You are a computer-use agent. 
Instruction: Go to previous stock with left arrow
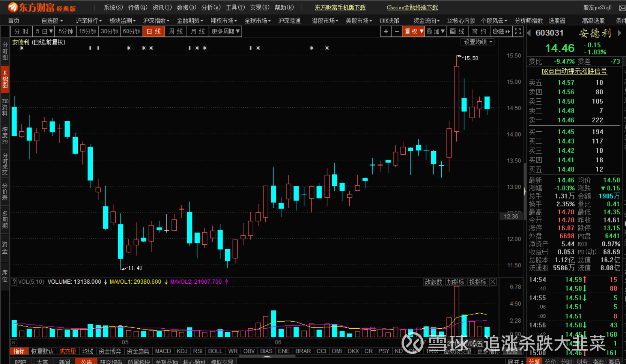529,33
